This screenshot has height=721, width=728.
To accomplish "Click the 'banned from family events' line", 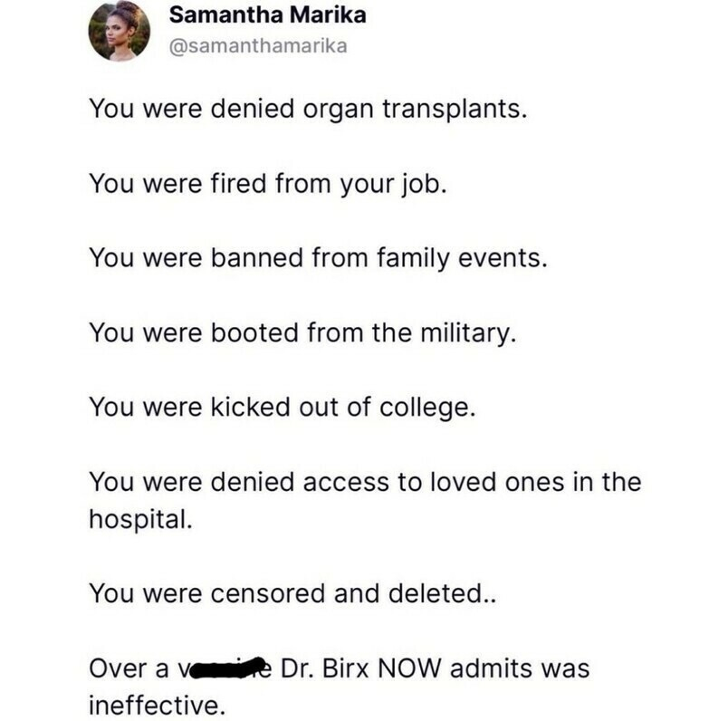I will 318,259.
